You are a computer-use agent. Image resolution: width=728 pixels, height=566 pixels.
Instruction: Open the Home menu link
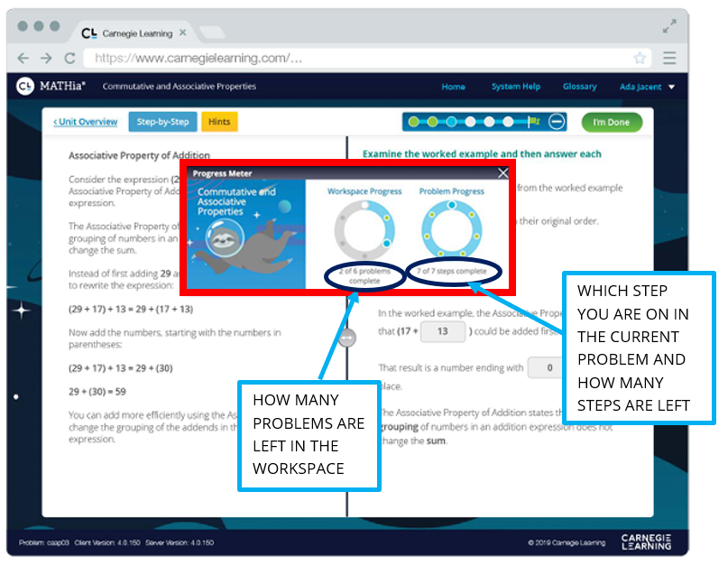[x=453, y=87]
